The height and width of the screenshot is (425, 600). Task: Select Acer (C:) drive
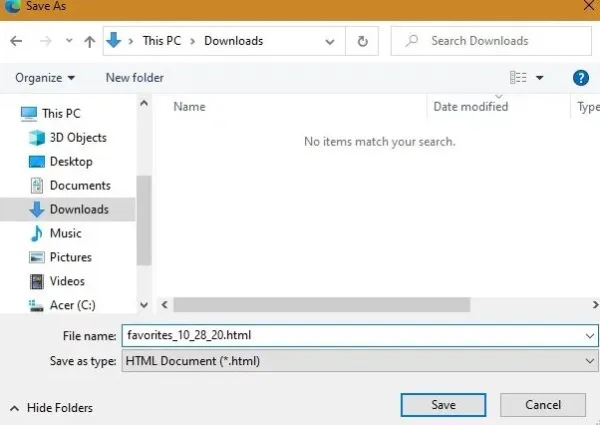(62, 305)
